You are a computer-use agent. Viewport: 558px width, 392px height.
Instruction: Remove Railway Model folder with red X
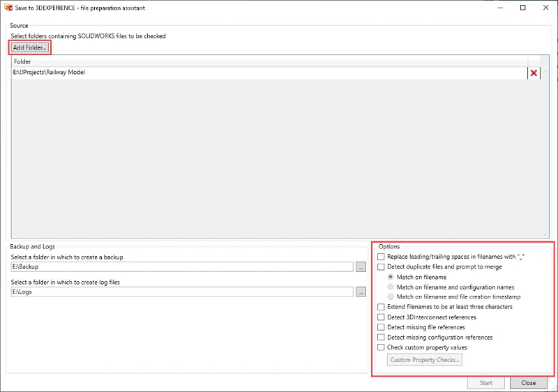[x=534, y=73]
